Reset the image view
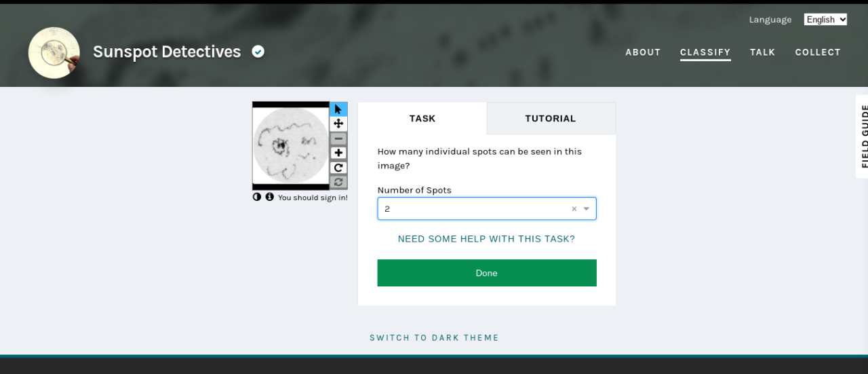This screenshot has width=868, height=374. [338, 182]
